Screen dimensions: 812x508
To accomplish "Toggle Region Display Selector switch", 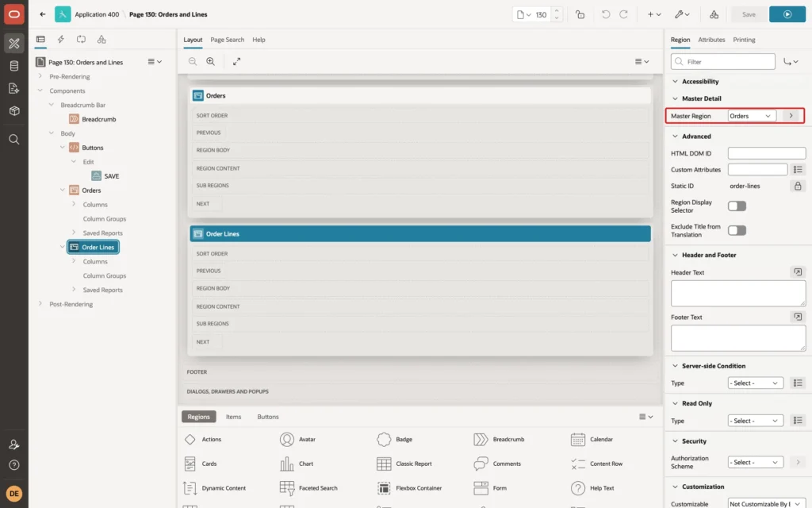I will (x=737, y=206).
